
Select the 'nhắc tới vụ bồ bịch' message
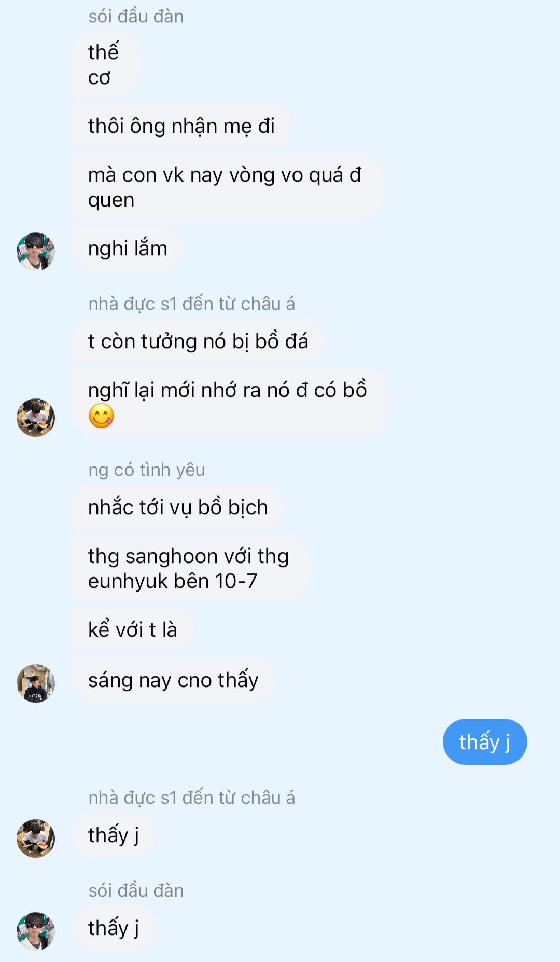click(x=178, y=507)
